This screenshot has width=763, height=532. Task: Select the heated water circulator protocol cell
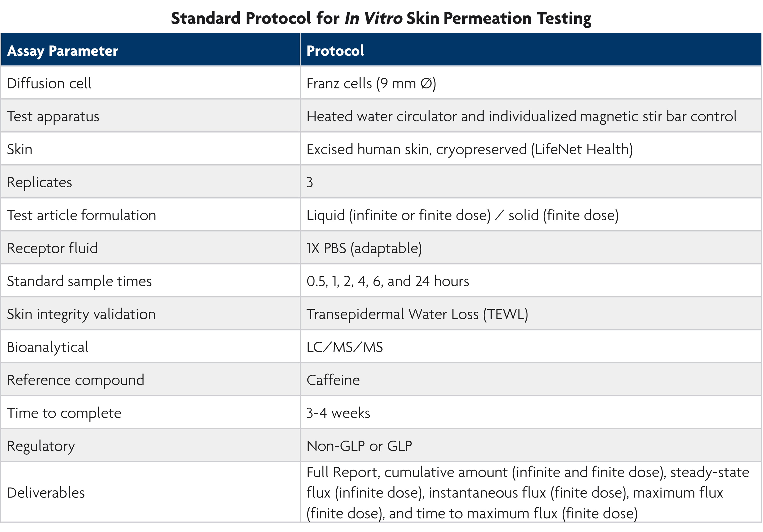521,116
